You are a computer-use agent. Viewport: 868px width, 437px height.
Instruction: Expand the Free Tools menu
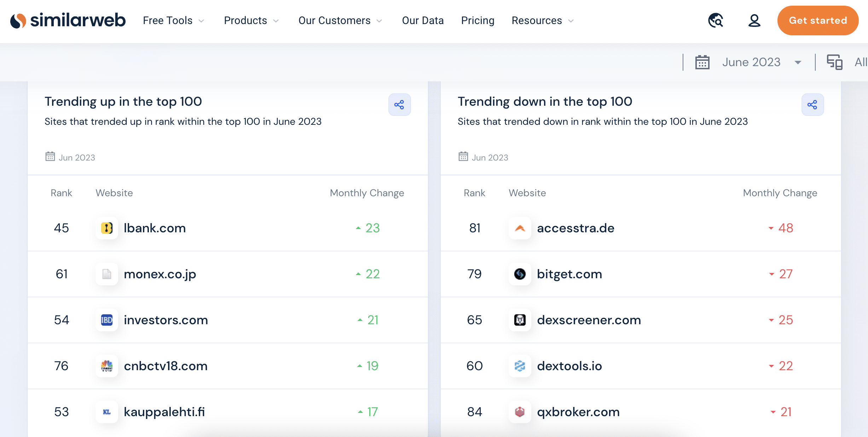tap(173, 21)
